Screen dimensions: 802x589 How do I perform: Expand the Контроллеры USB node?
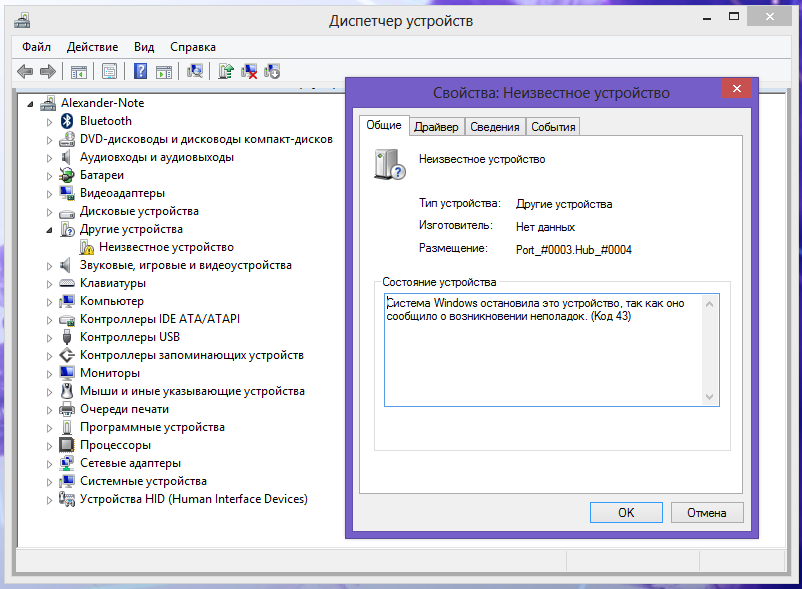[49, 337]
